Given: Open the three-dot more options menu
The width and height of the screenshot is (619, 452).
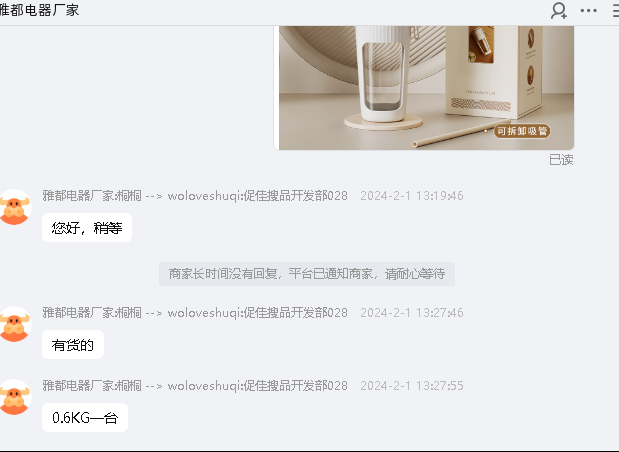Looking at the screenshot, I should pos(588,11).
